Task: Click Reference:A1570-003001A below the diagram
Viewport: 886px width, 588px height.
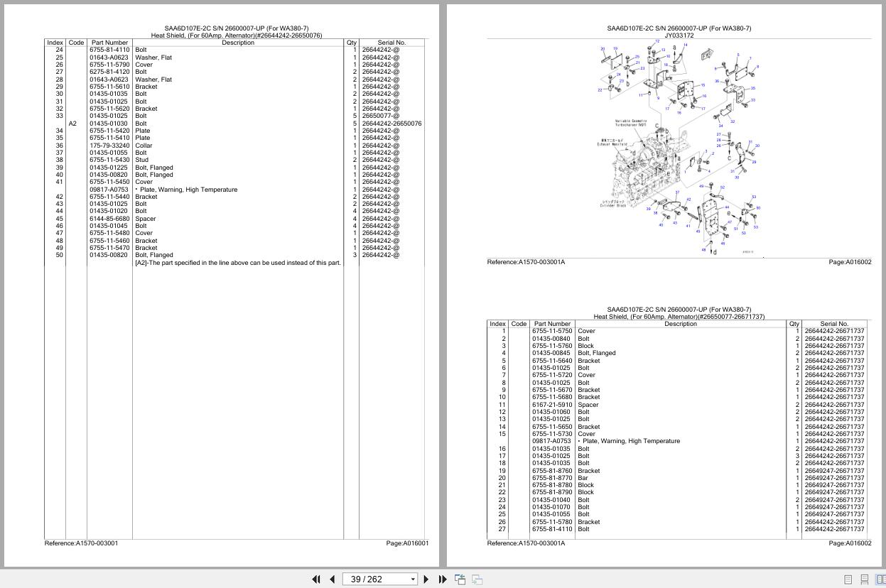Action: (x=526, y=262)
